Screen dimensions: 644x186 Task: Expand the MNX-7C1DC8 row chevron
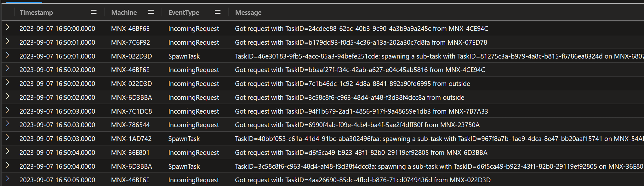tap(8, 110)
